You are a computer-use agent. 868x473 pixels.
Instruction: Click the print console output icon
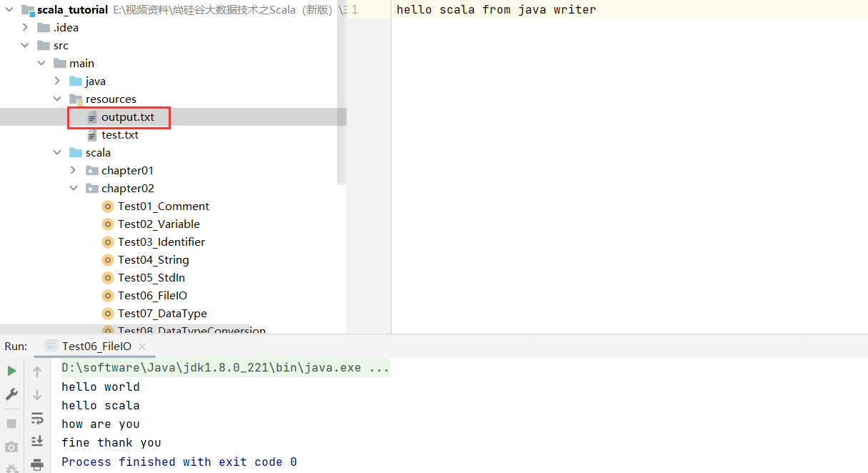(x=37, y=464)
